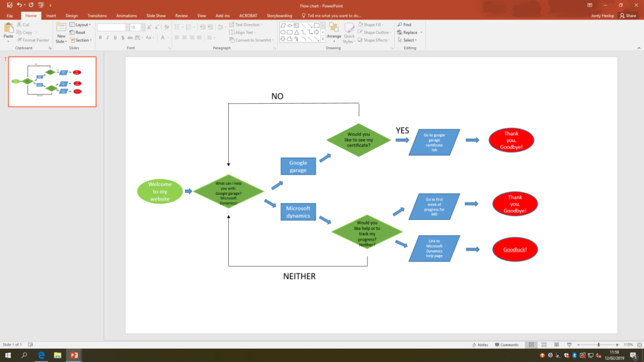Open the Layout dropdown in Slides group
644x362 pixels.
82,25
